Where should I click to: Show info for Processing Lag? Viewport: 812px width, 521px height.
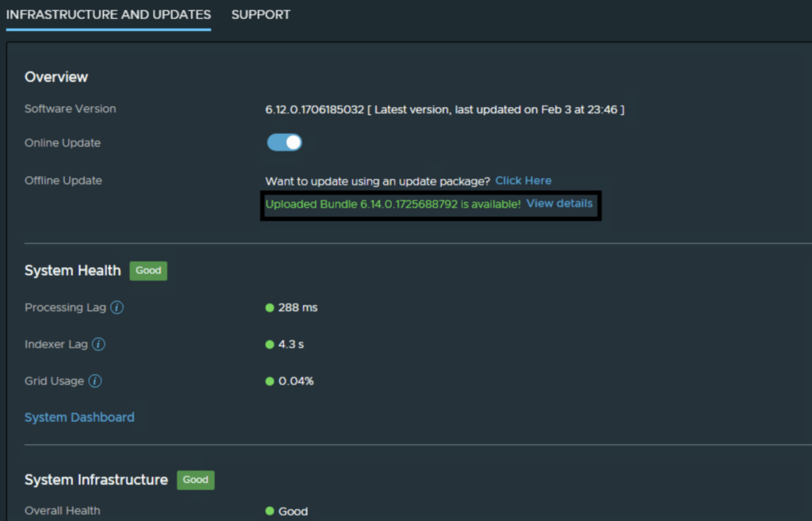(x=117, y=308)
